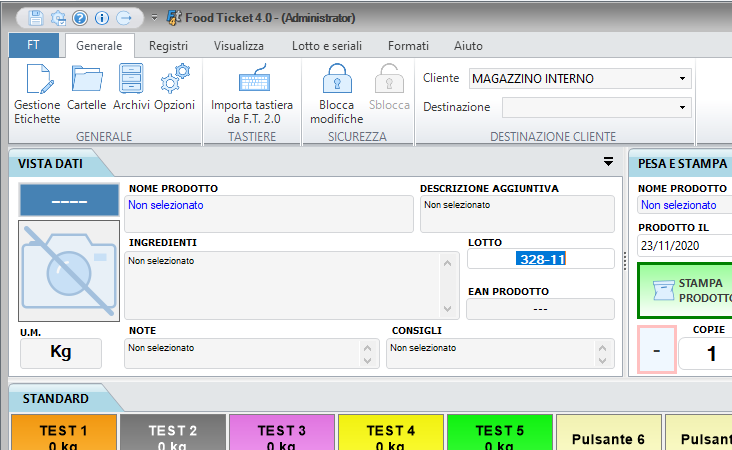Viewport: 732px width, 450px height.
Task: Click the EAN PRODOTTO field
Action: [541, 309]
